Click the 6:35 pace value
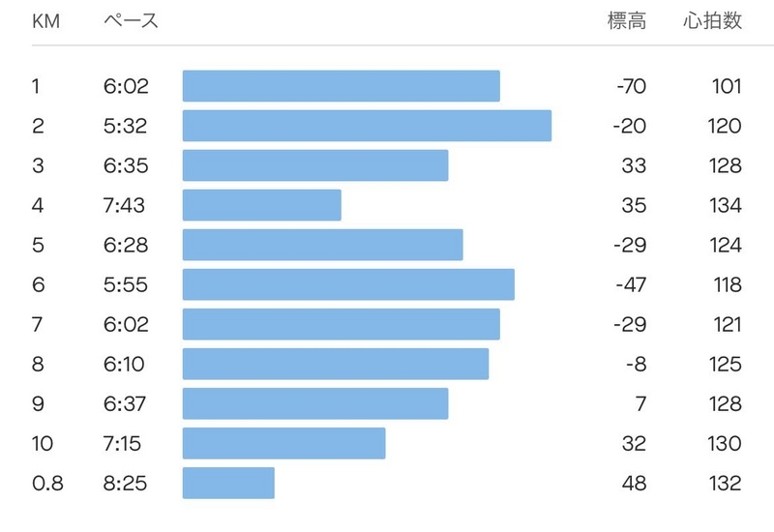Image resolution: width=774 pixels, height=532 pixels. coord(126,165)
